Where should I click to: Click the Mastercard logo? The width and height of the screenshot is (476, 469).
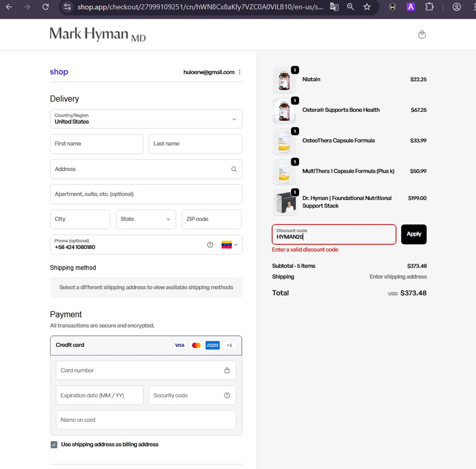pyautogui.click(x=196, y=345)
